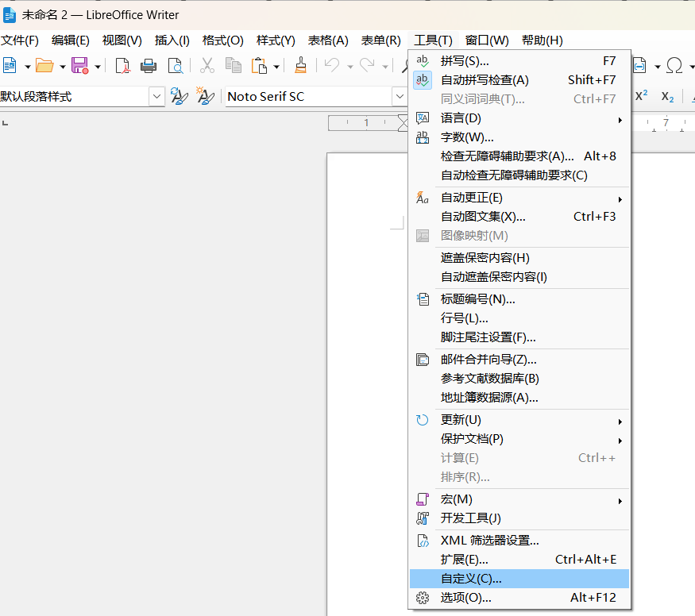Expand the 宏(M) submenu
This screenshot has width=695, height=616.
519,499
